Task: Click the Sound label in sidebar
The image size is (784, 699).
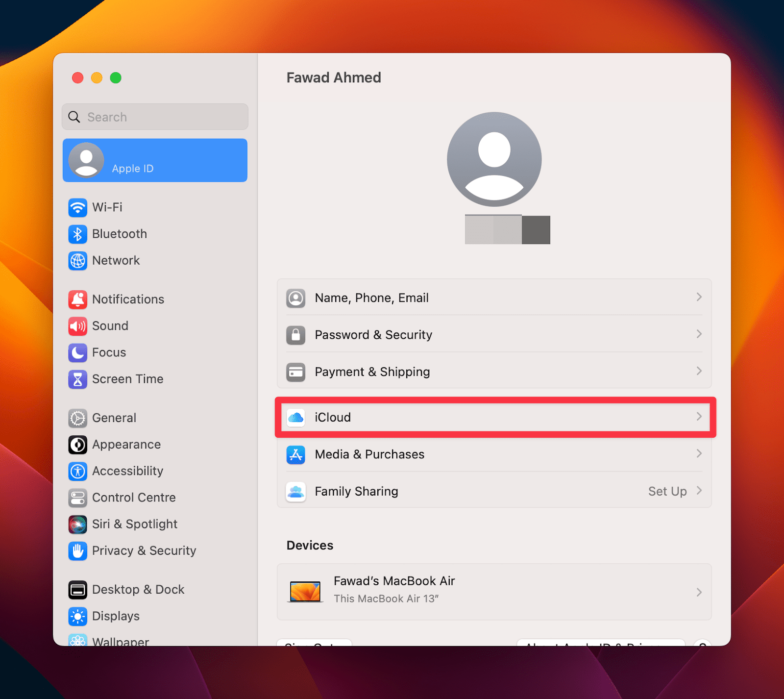Action: pos(110,326)
